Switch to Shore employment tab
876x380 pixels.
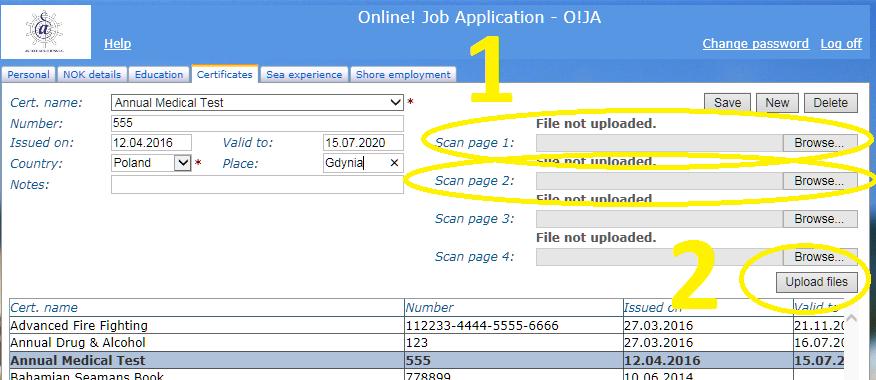click(x=403, y=74)
